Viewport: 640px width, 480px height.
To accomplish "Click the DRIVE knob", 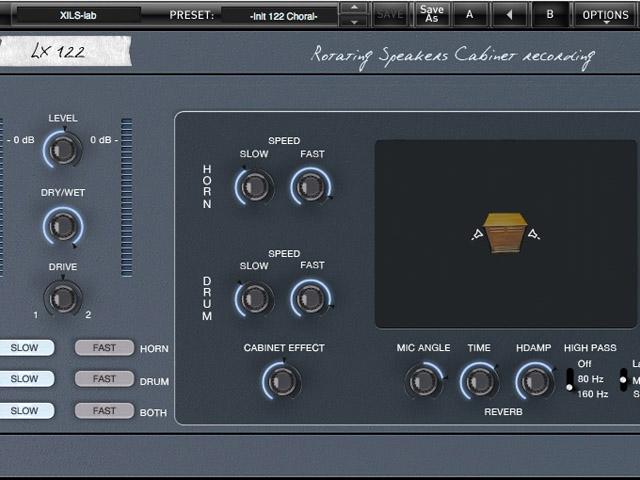I will coord(63,297).
